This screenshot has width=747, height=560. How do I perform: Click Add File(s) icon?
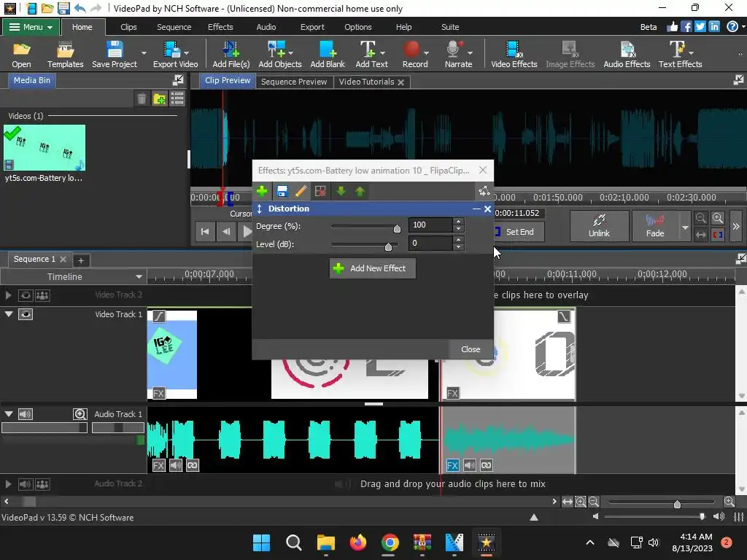point(231,54)
